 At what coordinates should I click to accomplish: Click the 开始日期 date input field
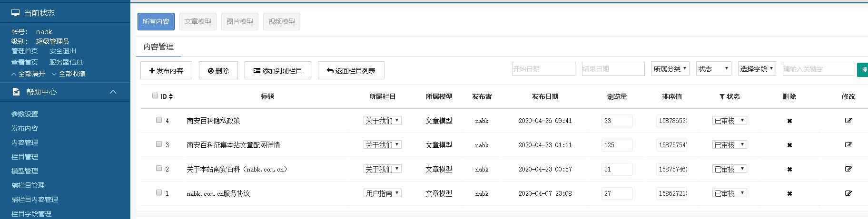[x=543, y=69]
